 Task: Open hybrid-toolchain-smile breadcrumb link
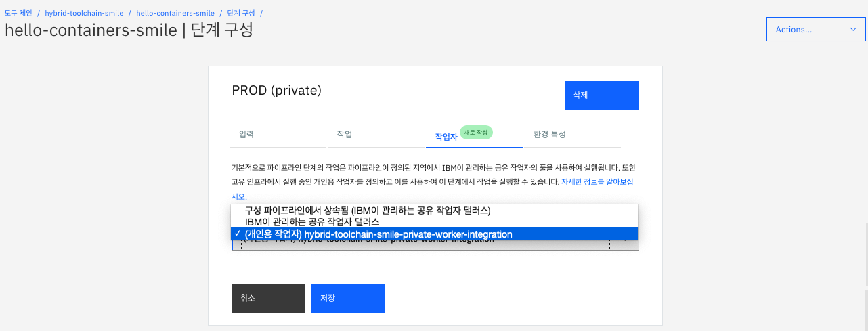tap(84, 13)
